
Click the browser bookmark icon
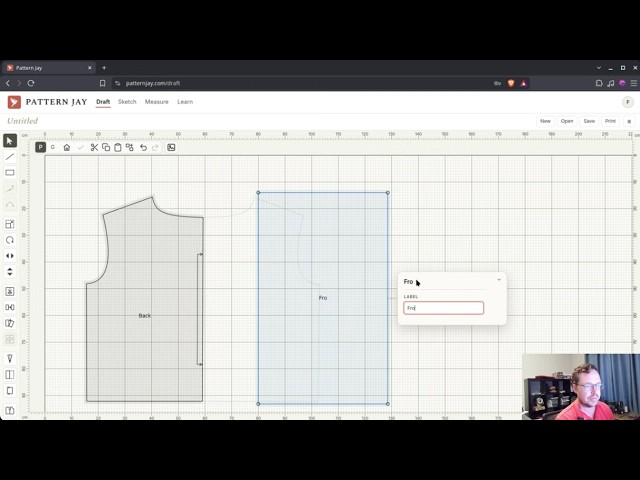(102, 83)
